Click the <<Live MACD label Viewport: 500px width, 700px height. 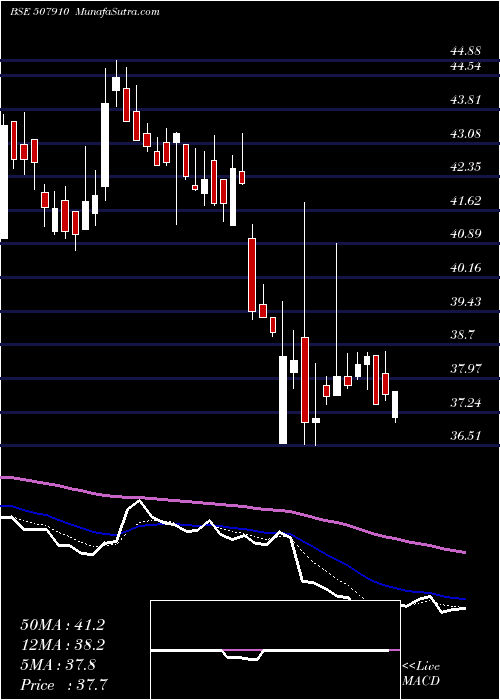click(421, 674)
